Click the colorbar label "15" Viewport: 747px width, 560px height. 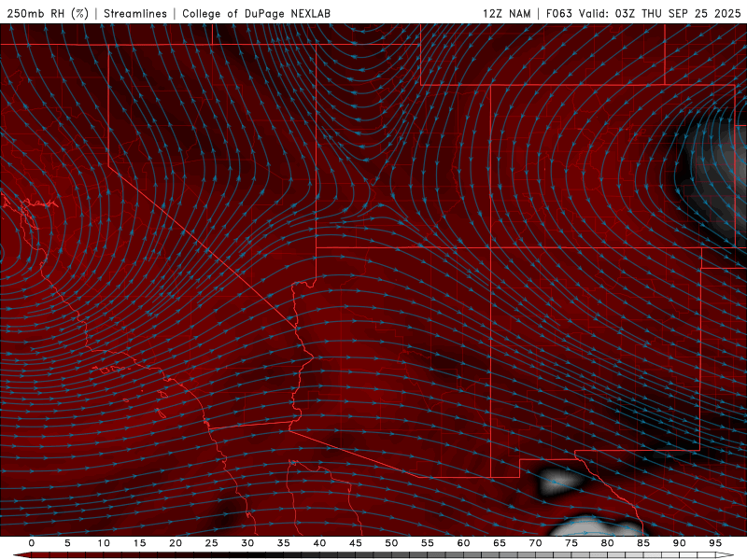139,543
